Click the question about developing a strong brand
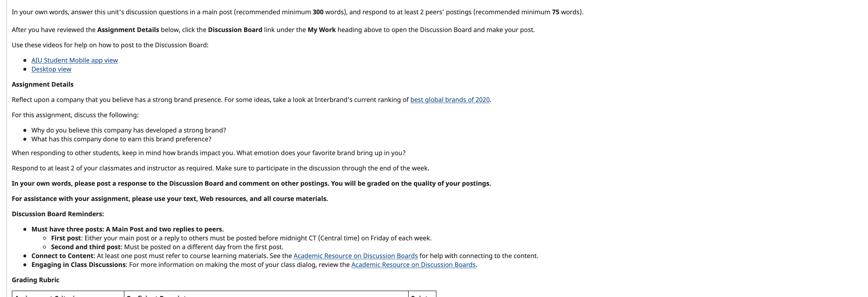Image resolution: width=868 pixels, height=297 pixels. coord(129,130)
